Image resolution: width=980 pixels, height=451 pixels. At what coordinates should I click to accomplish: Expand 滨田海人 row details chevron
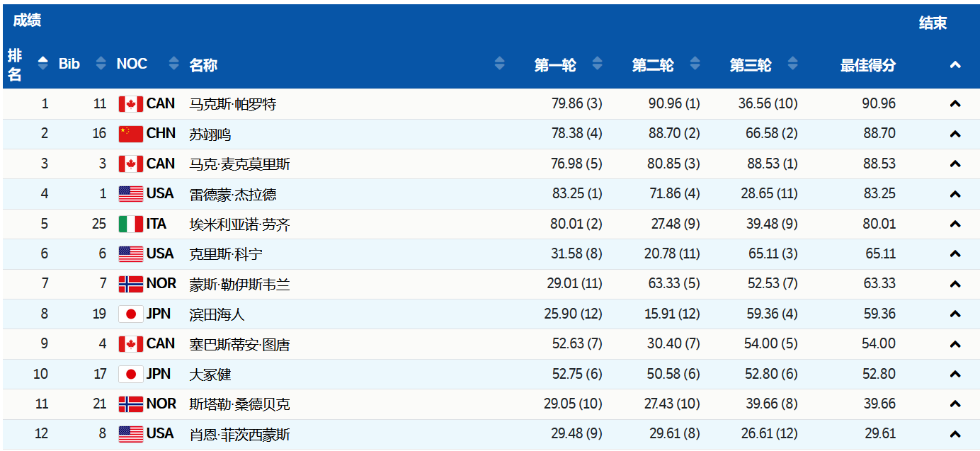[955, 314]
